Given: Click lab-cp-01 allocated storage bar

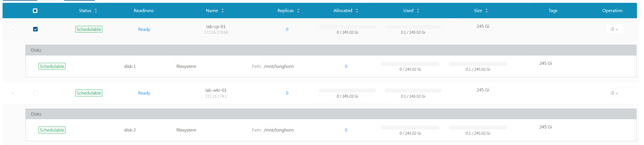Looking at the screenshot, I should (x=347, y=27).
